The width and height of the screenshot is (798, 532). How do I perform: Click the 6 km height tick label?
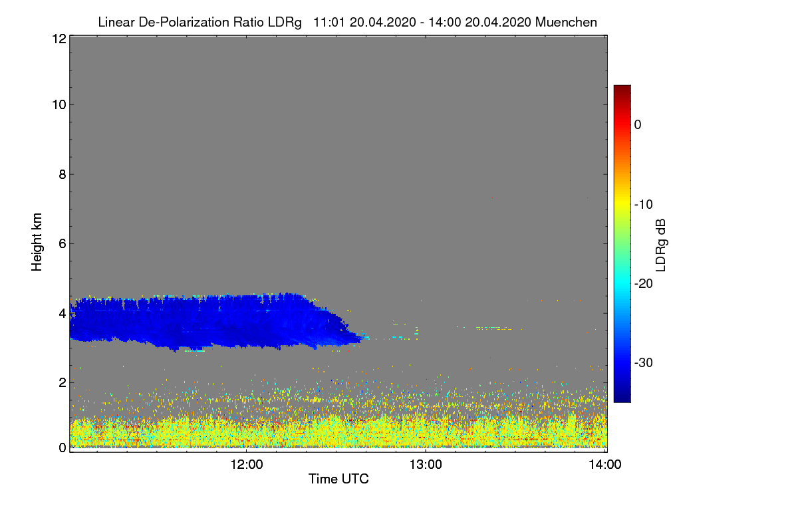[x=61, y=243]
